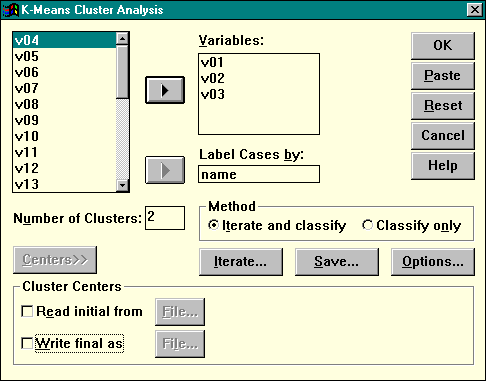Open the Save... options dialog
486x381 pixels.
tap(337, 262)
